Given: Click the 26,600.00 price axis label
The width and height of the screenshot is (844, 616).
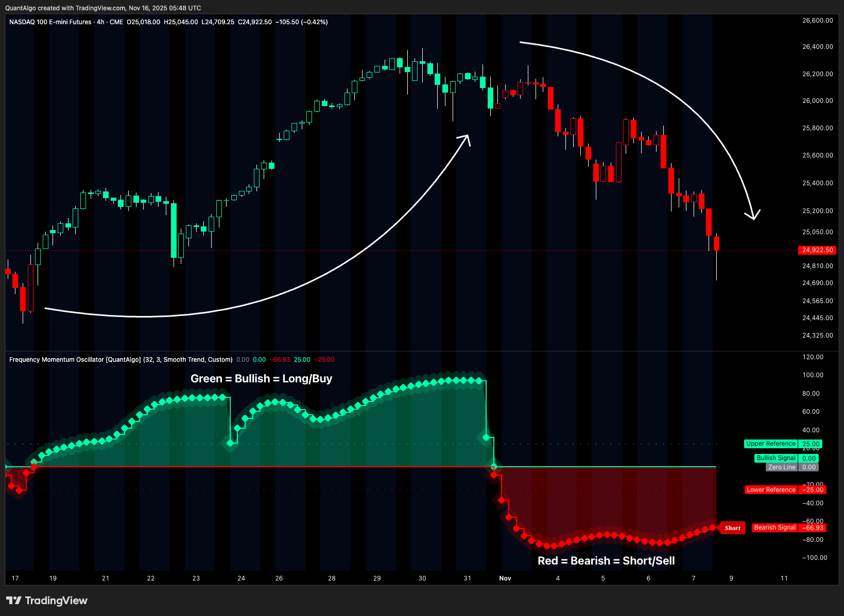Looking at the screenshot, I should [x=818, y=21].
